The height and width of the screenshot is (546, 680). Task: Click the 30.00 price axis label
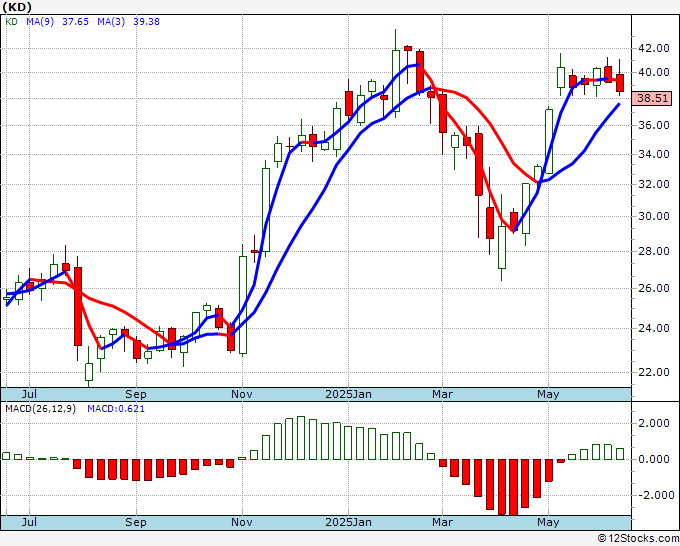click(x=653, y=216)
